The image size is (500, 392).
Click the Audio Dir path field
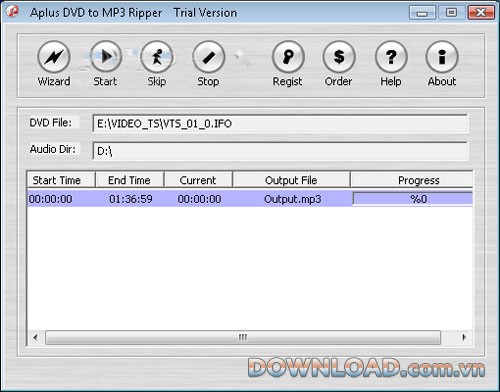click(280, 151)
